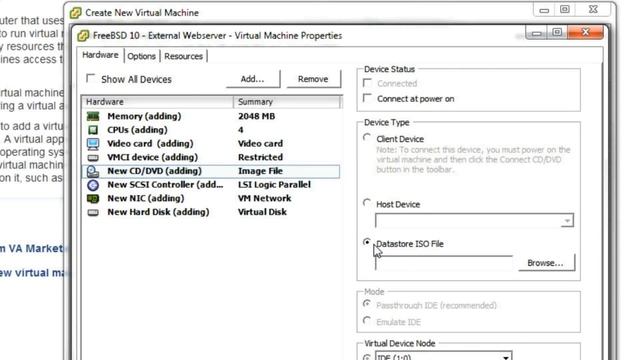Click the Image File summary value
Viewport: 640px width, 360px height.
260,171
